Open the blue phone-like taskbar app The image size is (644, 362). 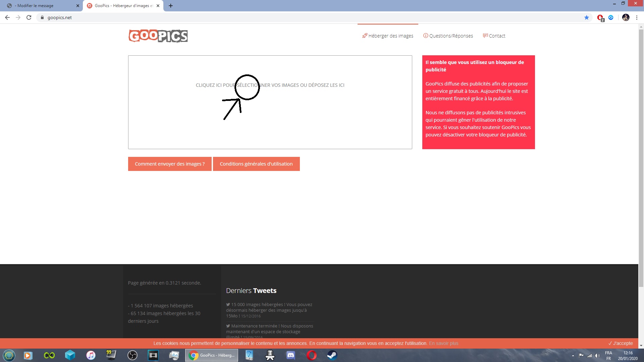pos(249,355)
